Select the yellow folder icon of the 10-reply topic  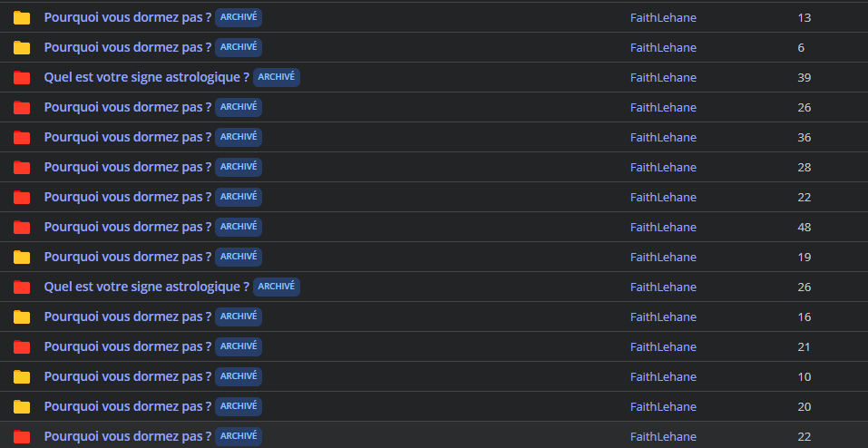(22, 376)
